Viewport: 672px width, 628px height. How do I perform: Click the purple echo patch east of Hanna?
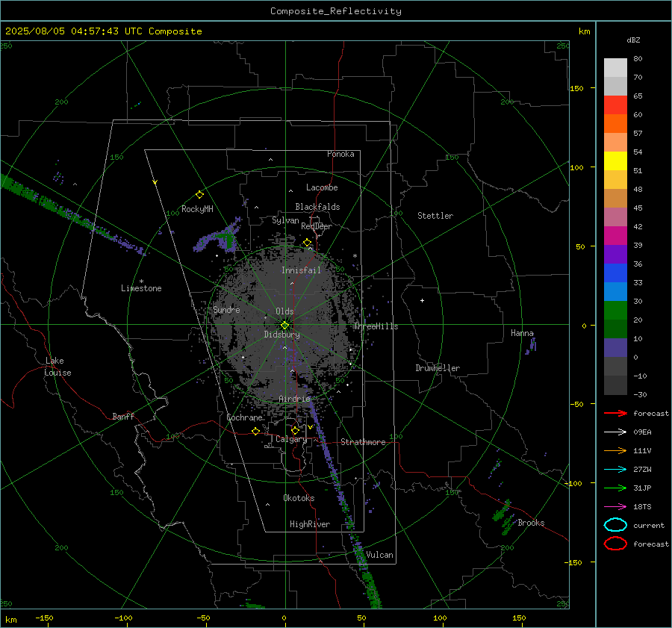tap(532, 346)
